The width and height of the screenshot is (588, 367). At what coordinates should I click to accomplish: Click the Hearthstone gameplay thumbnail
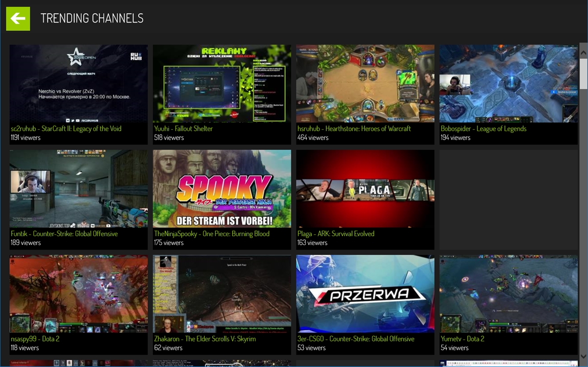tap(365, 83)
